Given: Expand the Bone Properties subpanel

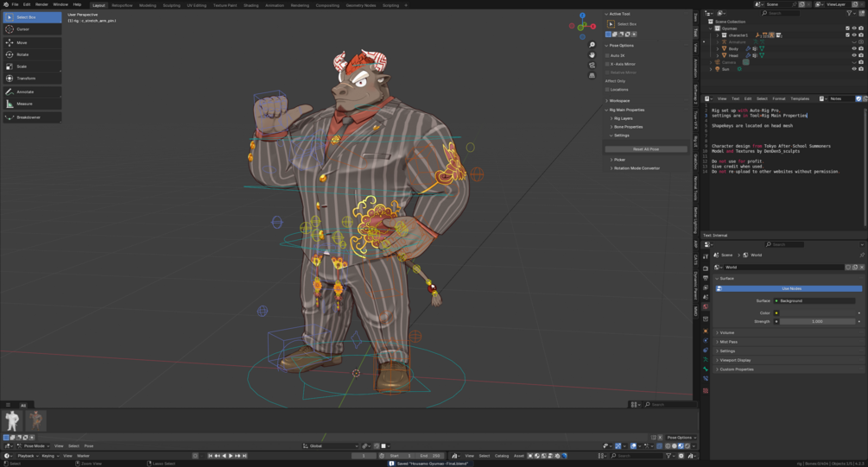Looking at the screenshot, I should click(x=628, y=127).
